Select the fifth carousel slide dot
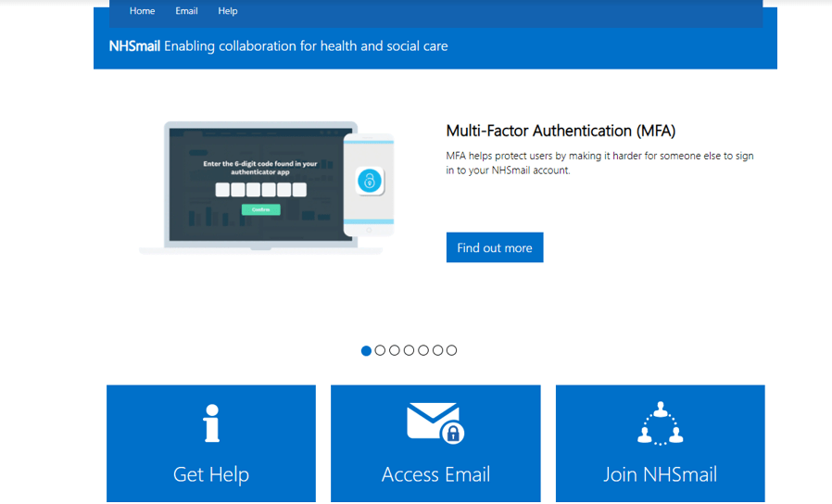The image size is (832, 504). [422, 350]
